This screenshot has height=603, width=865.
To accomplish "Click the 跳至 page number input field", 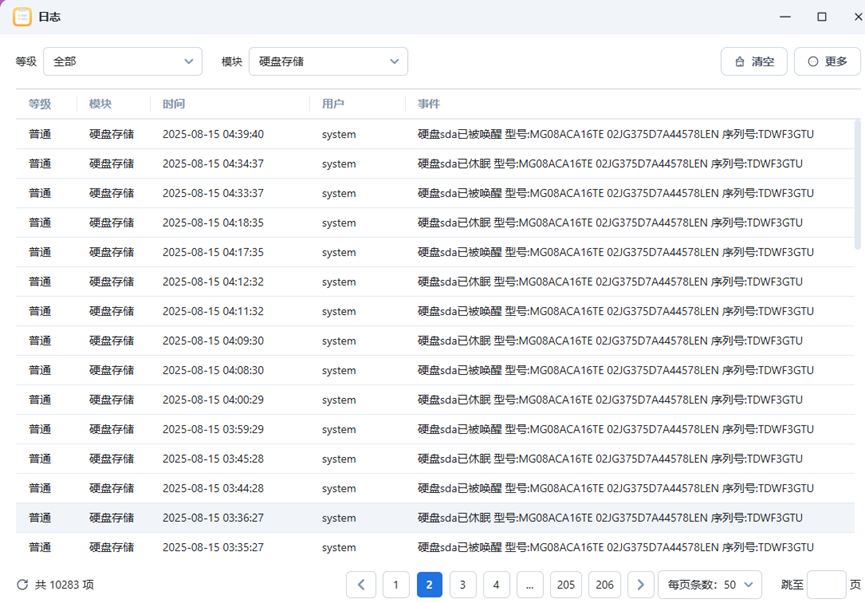I will 826,584.
